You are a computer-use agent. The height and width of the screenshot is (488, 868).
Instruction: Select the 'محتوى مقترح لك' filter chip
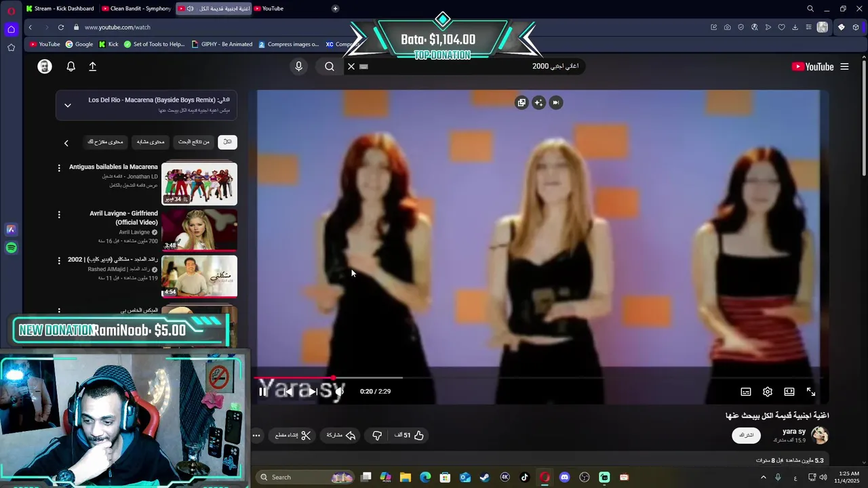coord(105,142)
